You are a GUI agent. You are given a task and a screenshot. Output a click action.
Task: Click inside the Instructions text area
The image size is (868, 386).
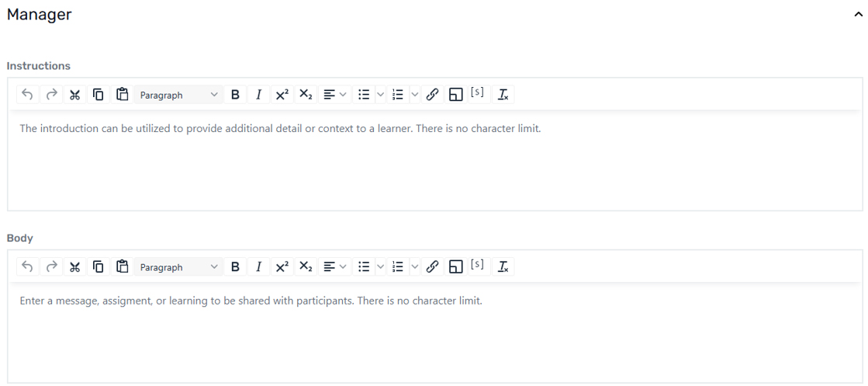click(x=434, y=167)
